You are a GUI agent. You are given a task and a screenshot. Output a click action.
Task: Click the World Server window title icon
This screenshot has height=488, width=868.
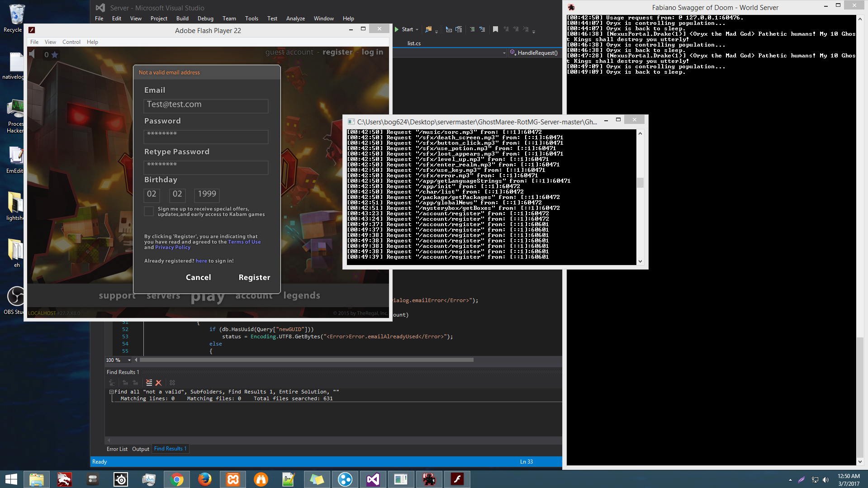[571, 7]
